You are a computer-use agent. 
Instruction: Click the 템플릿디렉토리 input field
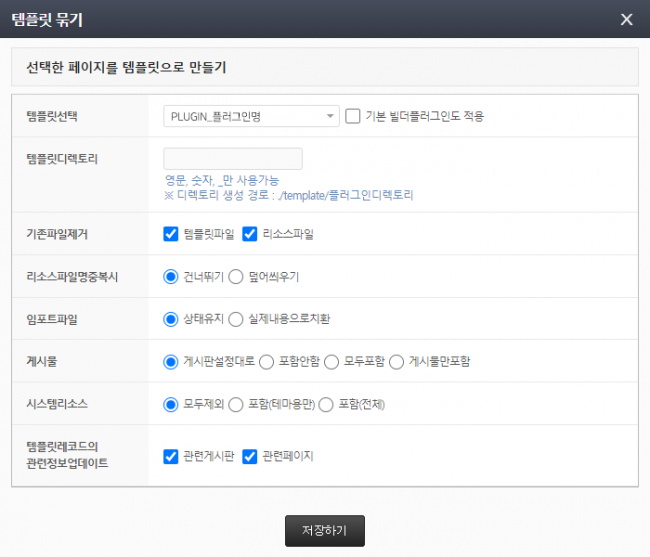(233, 159)
